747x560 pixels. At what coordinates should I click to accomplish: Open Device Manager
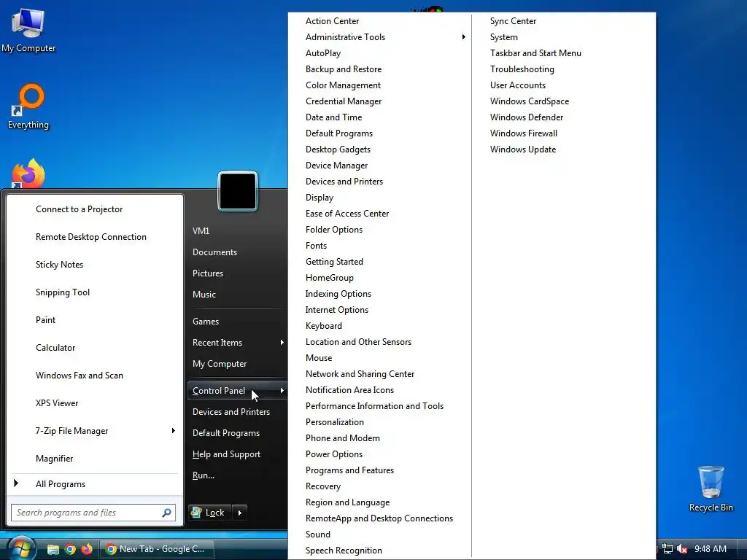pos(336,166)
